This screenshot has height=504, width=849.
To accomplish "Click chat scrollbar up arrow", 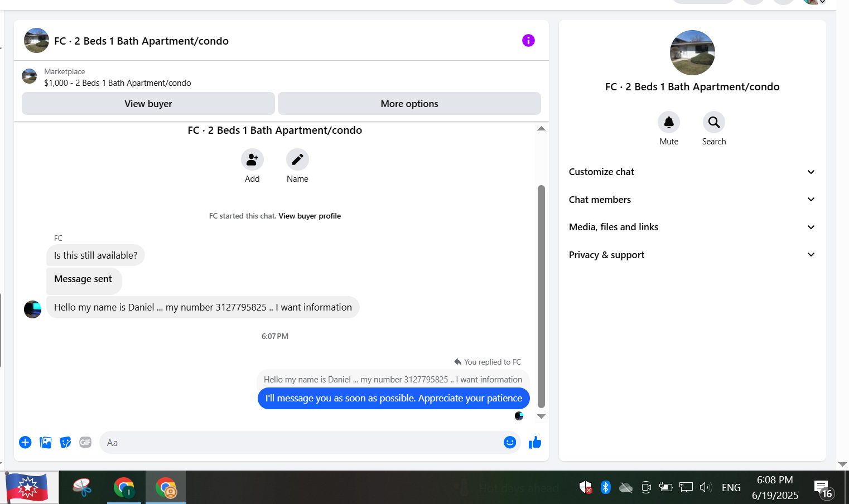I will tap(541, 128).
